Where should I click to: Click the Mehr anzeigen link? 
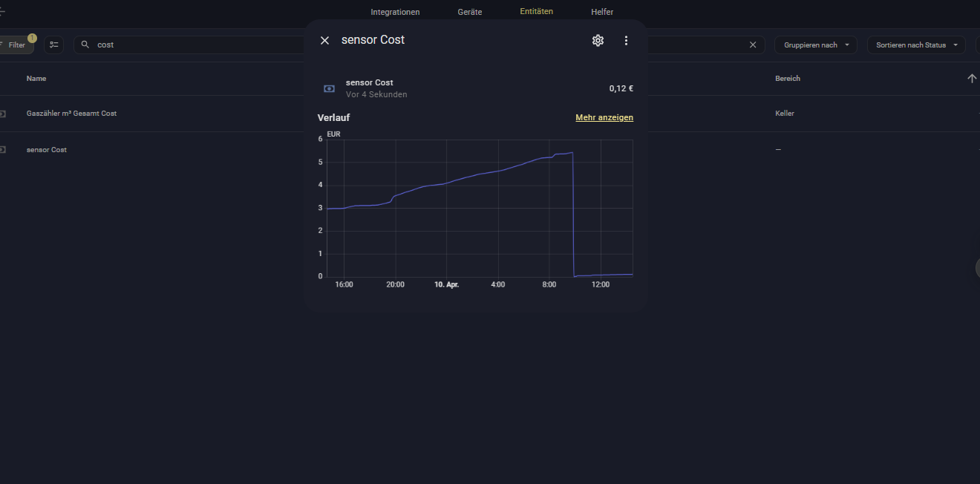click(604, 117)
